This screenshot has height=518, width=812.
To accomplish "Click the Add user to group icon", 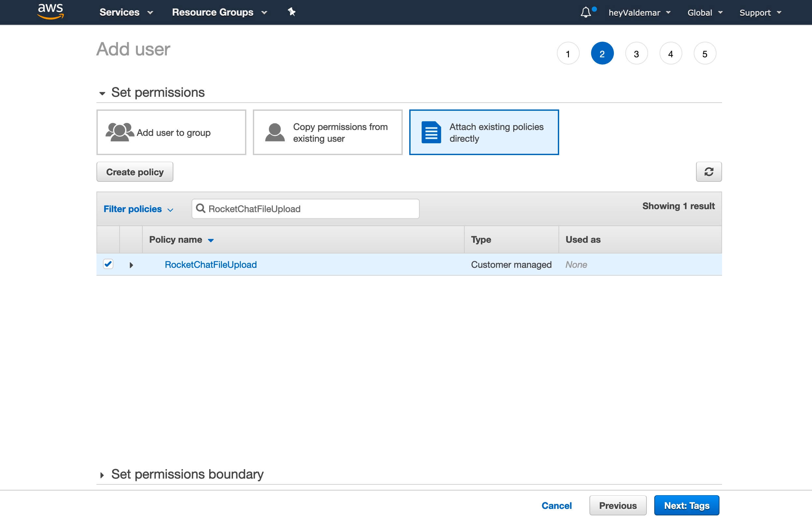I will 119,131.
